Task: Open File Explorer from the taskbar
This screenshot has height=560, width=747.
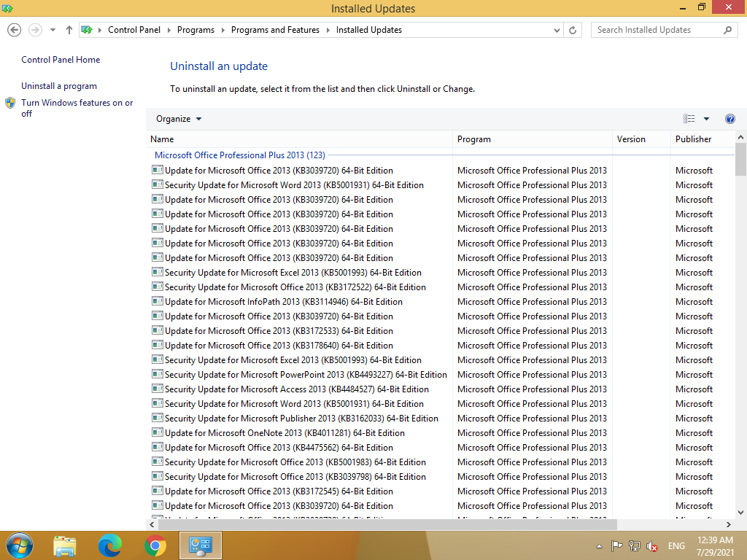Action: click(65, 545)
